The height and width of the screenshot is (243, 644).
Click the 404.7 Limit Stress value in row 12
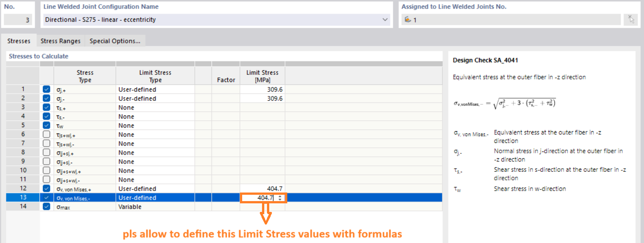262,189
